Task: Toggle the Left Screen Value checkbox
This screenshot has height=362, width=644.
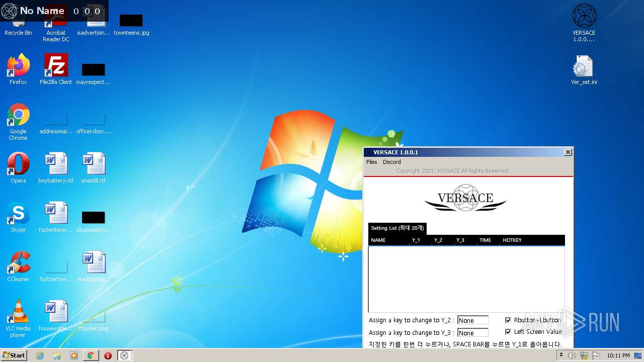Action: (x=508, y=332)
